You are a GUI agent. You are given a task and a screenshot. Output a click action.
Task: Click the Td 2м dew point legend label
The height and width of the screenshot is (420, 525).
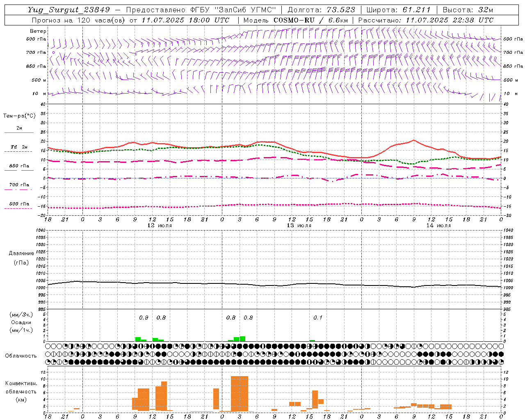19,147
